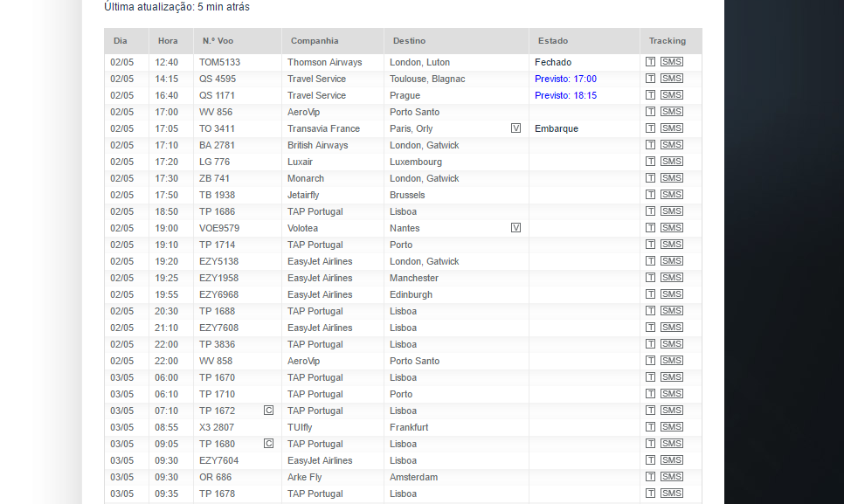Click the 'Última atualização: 5 min atrás' text
The height and width of the screenshot is (504, 844).
(x=176, y=7)
